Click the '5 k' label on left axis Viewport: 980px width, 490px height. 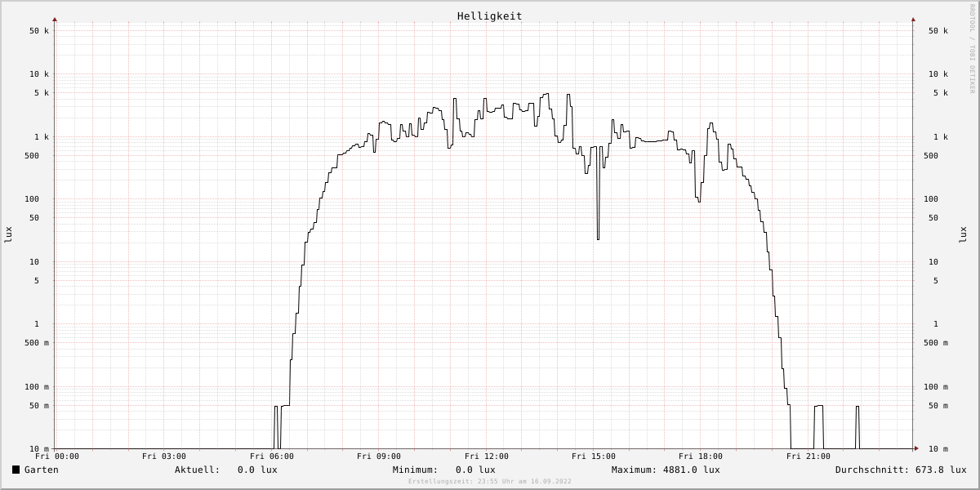(42, 93)
